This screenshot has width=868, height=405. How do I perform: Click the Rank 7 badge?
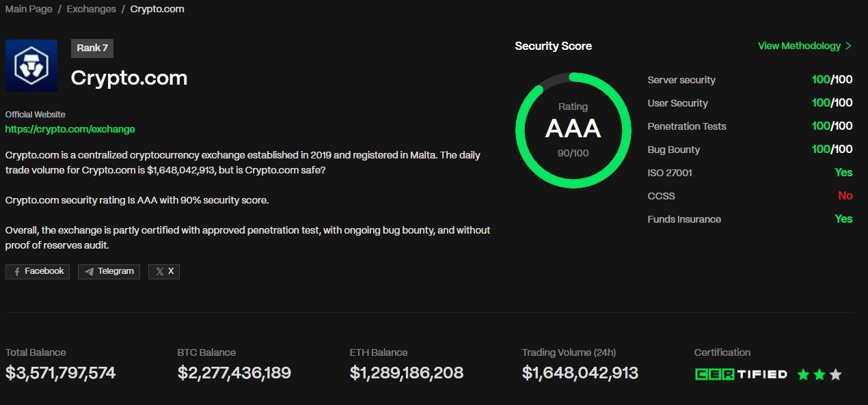pyautogui.click(x=92, y=48)
